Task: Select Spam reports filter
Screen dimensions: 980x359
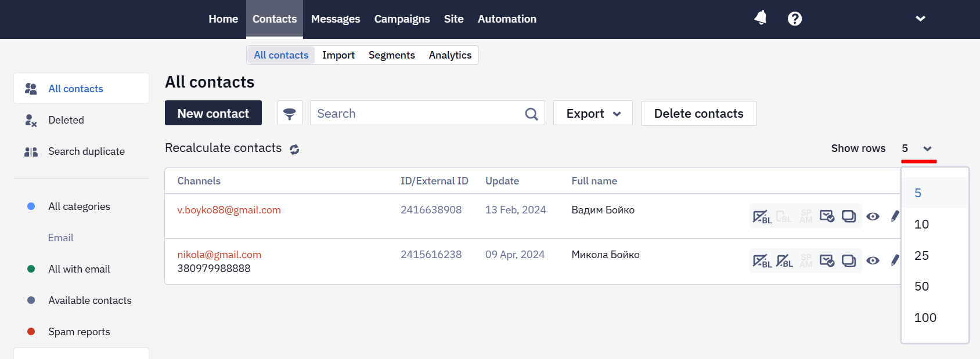Action: click(x=79, y=332)
